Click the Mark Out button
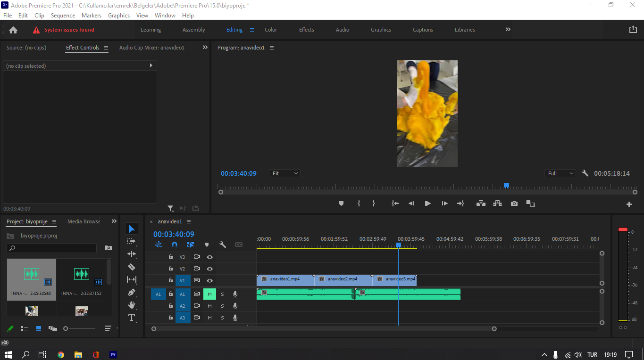Screen dimensions: 644x360 point(374,204)
